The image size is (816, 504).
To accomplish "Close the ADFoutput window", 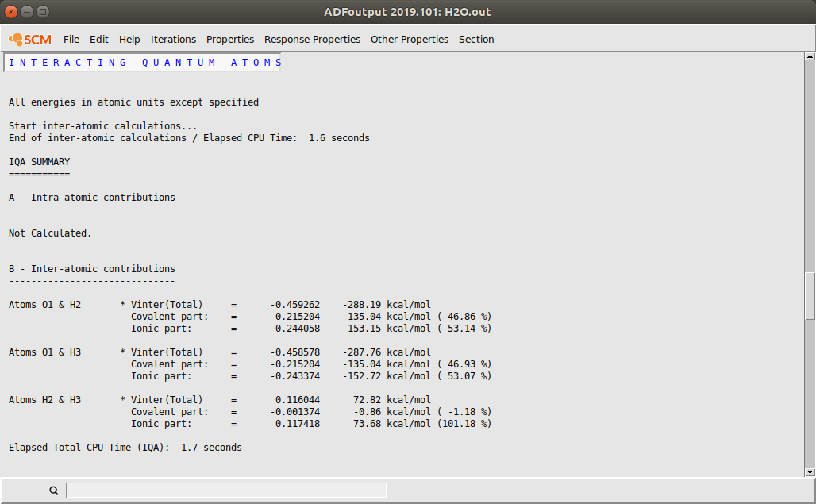I will click(x=11, y=11).
